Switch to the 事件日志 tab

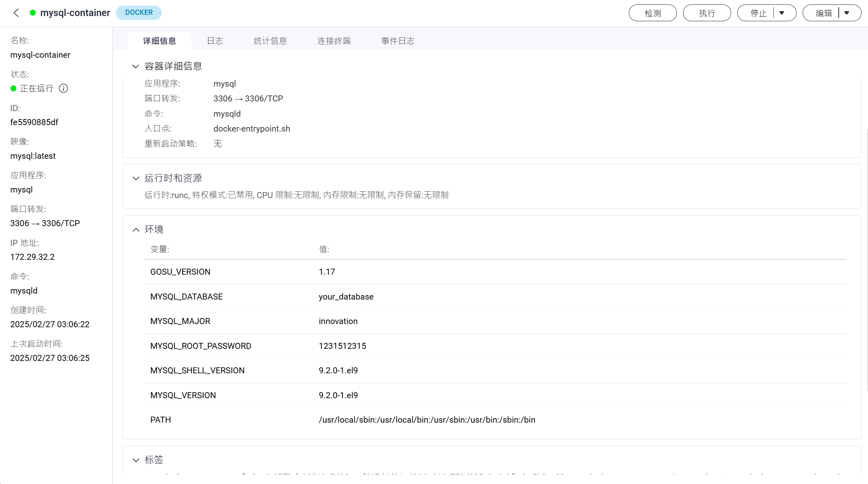(397, 41)
